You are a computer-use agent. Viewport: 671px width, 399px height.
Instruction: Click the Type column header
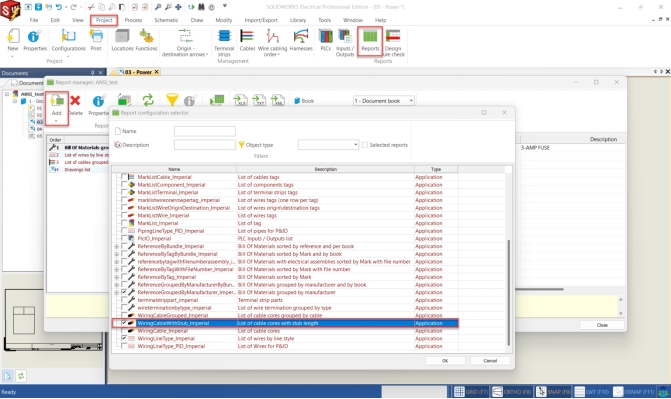(x=436, y=169)
